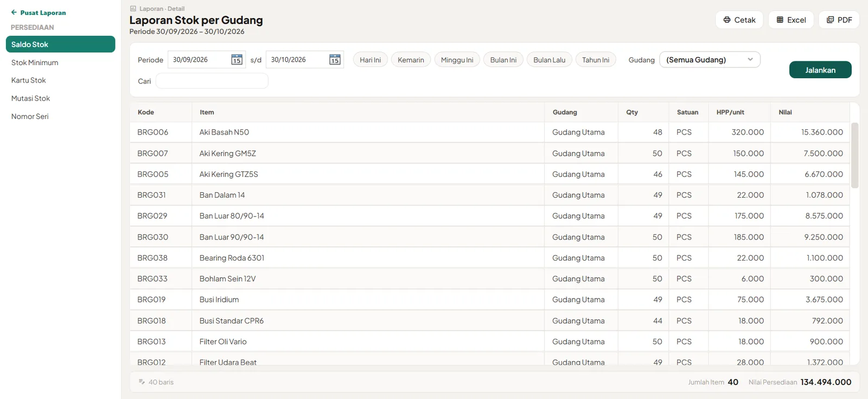Click the Nilai column header
The image size is (868, 399).
click(x=810, y=112)
